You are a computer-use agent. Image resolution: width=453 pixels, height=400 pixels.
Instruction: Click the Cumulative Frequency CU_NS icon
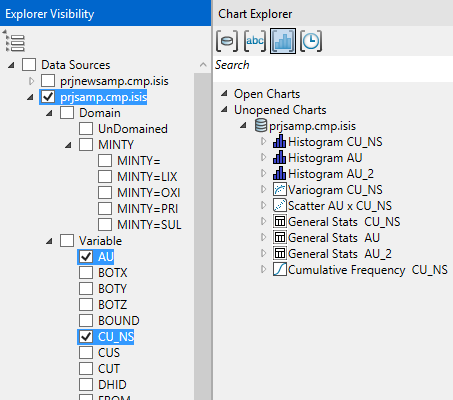(x=279, y=270)
